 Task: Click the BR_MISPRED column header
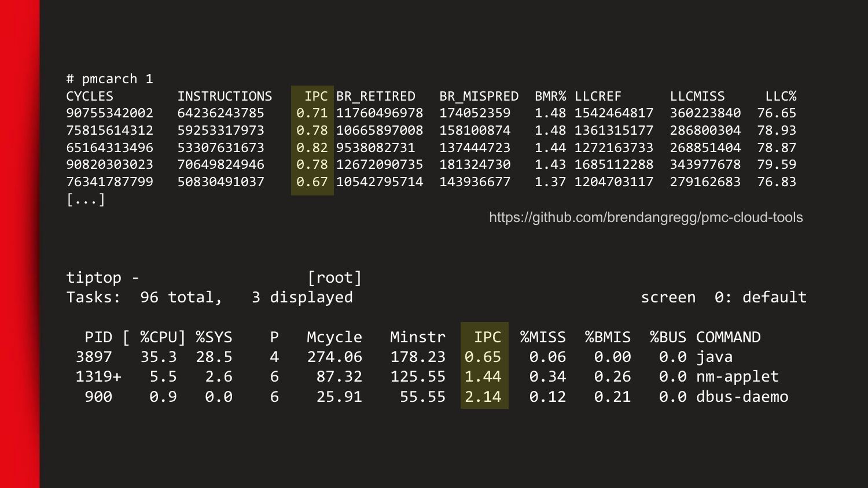click(479, 96)
